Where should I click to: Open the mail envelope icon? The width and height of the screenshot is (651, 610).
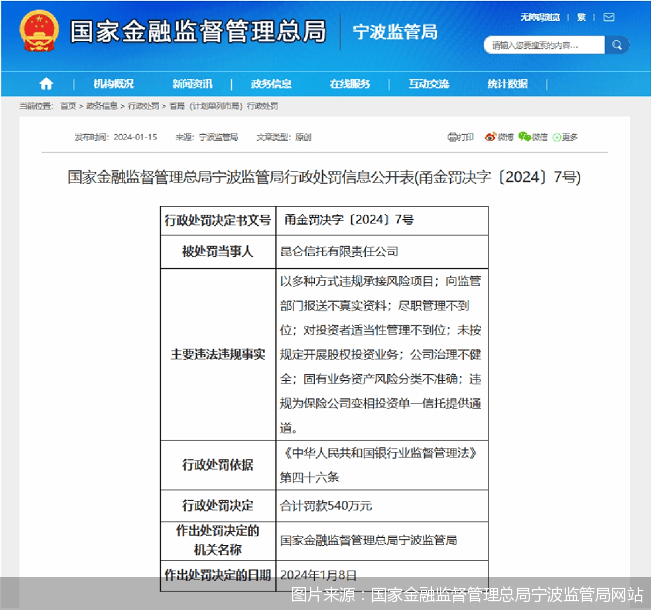tap(609, 17)
